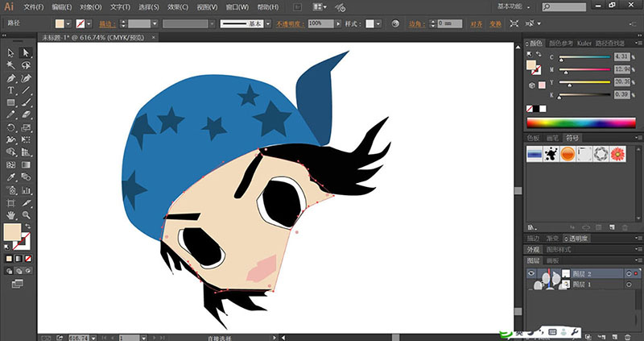Pick a color from the spectrum bar
Viewport: 644px width, 341px height.
(x=580, y=123)
